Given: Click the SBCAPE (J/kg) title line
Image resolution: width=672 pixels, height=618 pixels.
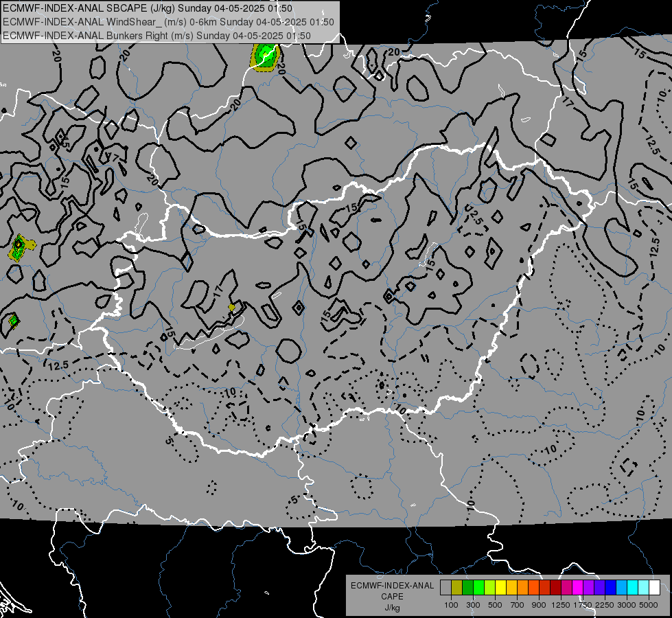Looking at the screenshot, I should [148, 8].
